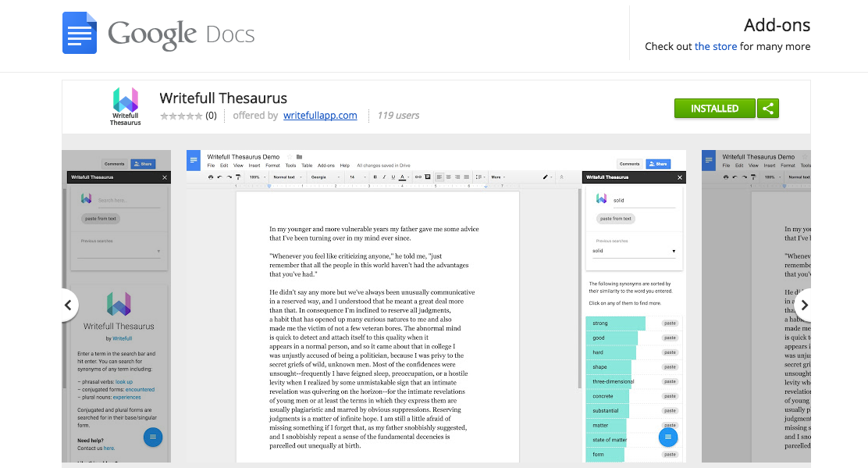Click Comments button in center screenshot

tap(629, 164)
